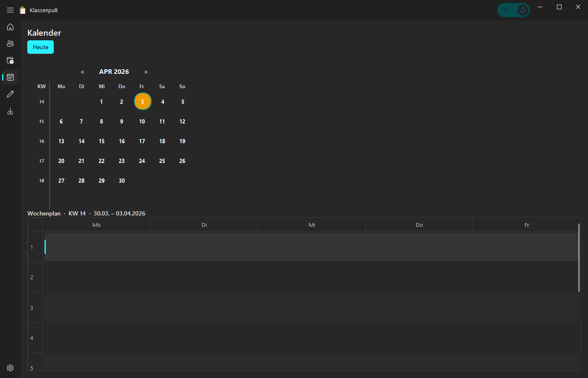Open the pencil edit icon in sidebar
Viewport: 588px width, 378px height.
(10, 94)
